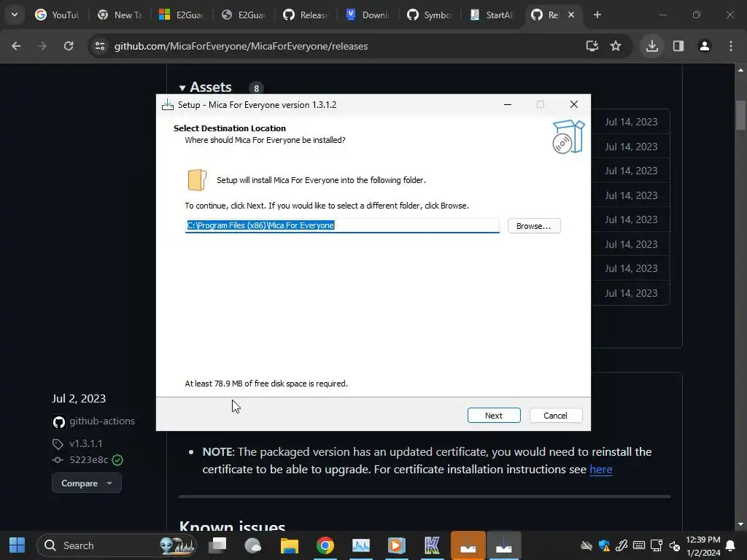This screenshot has height=560, width=747.
Task: Click the green verified check next to 5223e8c
Action: coord(117,460)
